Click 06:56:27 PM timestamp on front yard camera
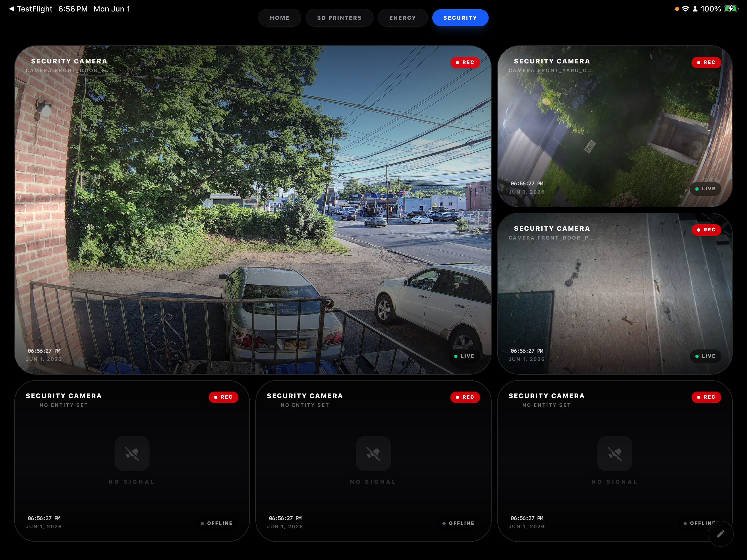Screen dimensions: 747x560 (527, 183)
